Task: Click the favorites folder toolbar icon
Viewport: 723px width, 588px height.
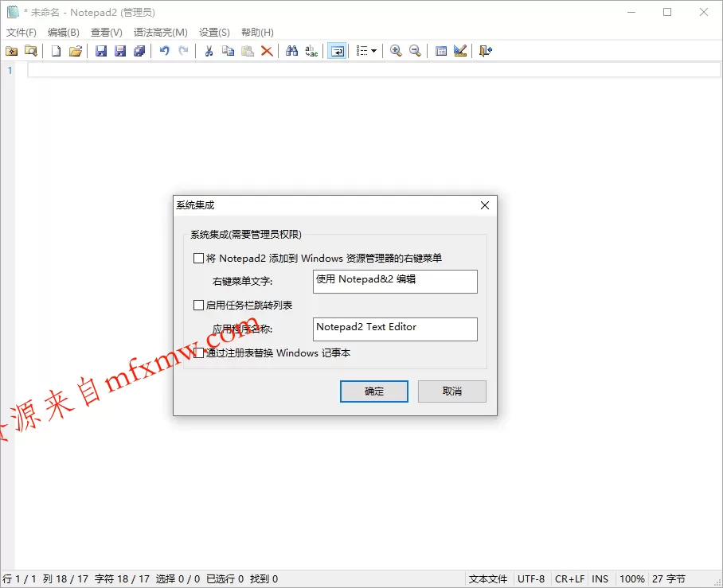Action: (x=11, y=51)
